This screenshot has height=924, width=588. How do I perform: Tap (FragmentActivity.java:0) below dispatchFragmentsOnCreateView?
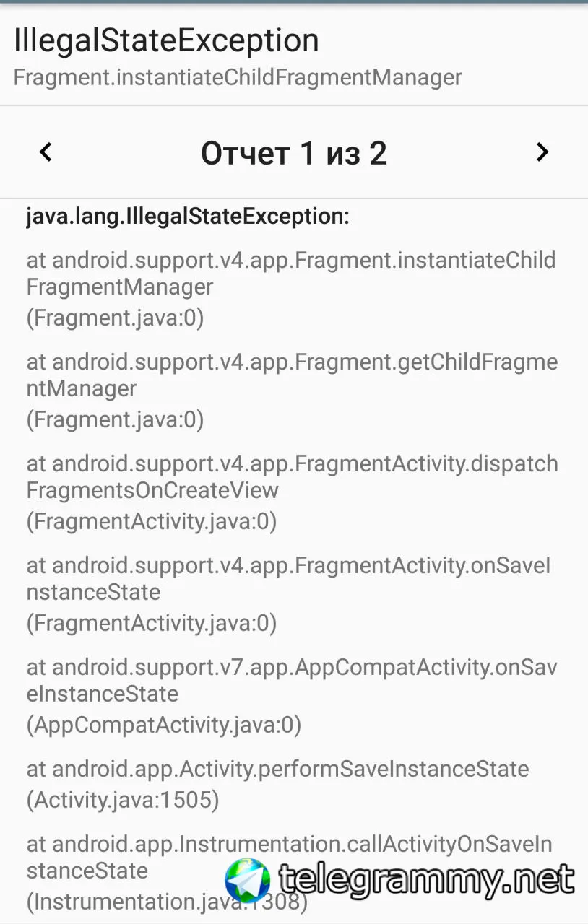pyautogui.click(x=152, y=521)
